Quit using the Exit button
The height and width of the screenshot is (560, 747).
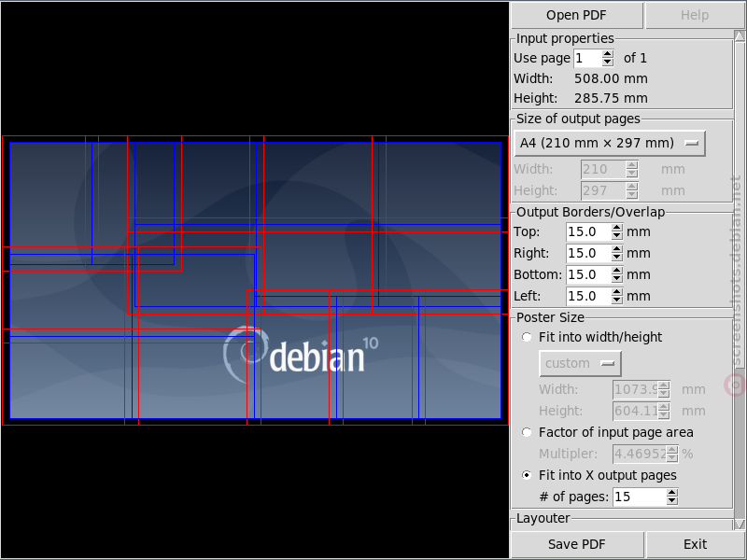pyautogui.click(x=695, y=544)
